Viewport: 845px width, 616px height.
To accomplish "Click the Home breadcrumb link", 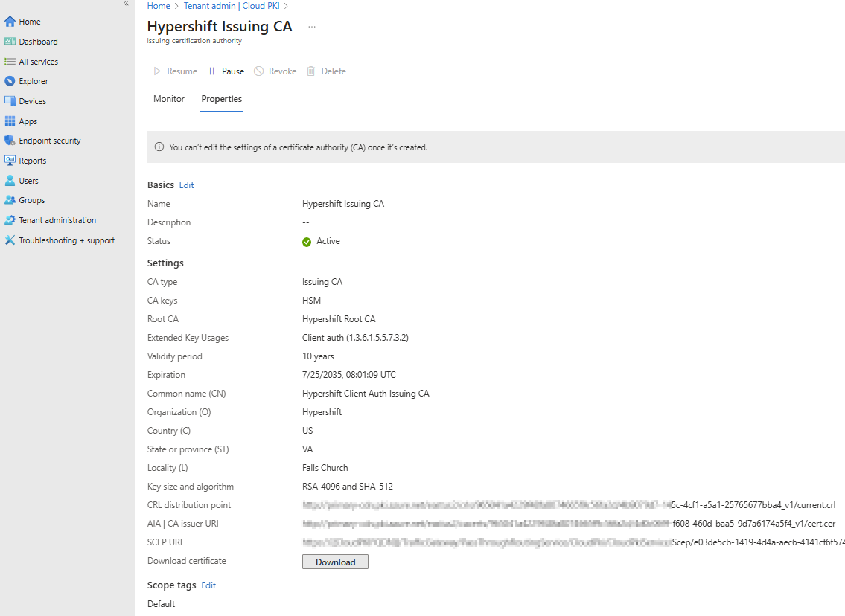I will (x=159, y=6).
